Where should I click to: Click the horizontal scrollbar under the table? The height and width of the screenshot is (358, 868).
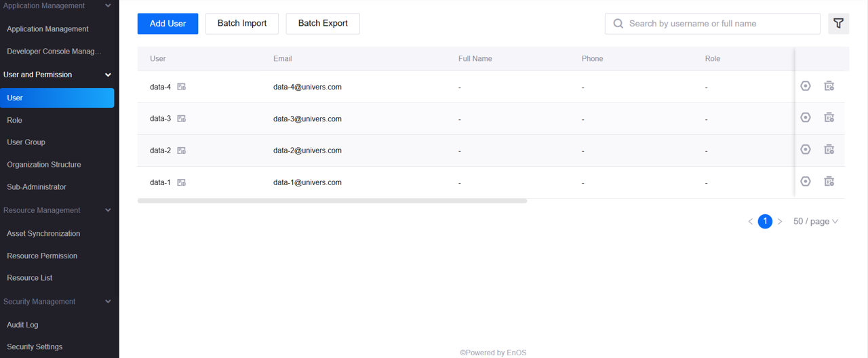[x=332, y=201]
